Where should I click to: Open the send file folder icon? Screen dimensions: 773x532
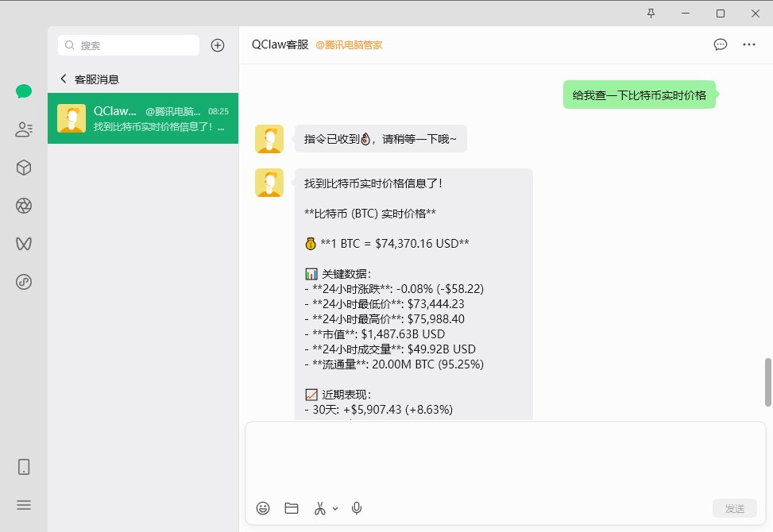[x=292, y=508]
